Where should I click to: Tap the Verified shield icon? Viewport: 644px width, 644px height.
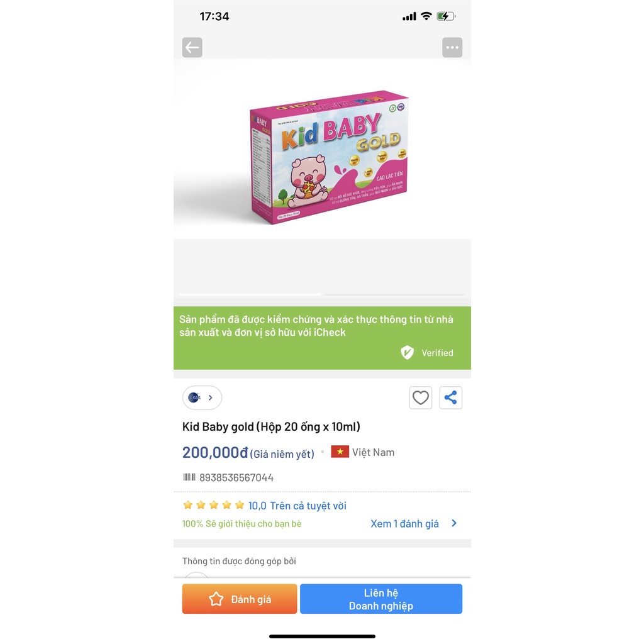[407, 352]
